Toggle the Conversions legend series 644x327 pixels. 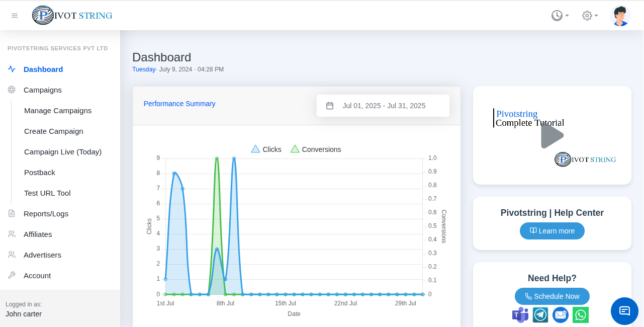tap(316, 149)
